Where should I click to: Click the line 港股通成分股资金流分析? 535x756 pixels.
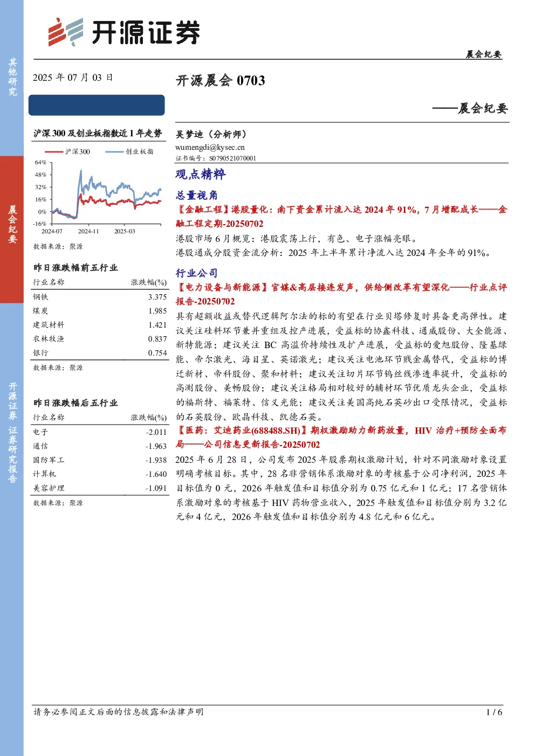pyautogui.click(x=334, y=253)
